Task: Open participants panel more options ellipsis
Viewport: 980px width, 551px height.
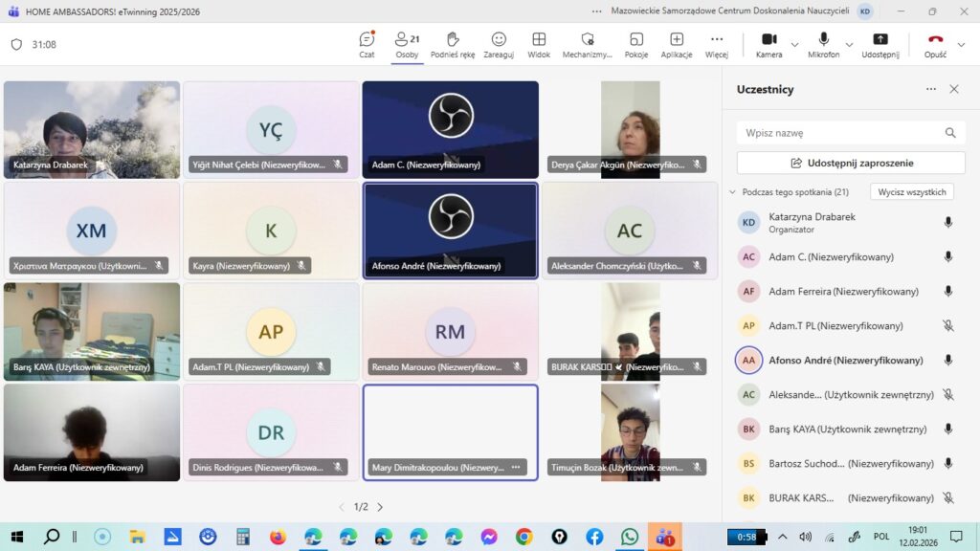Action: click(930, 89)
